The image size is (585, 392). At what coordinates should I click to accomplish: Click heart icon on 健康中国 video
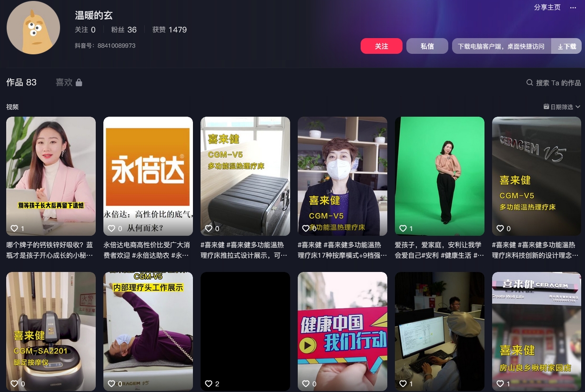click(306, 383)
